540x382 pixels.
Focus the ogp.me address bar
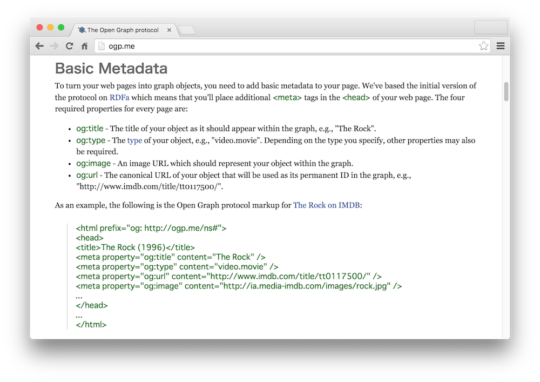tap(293, 46)
